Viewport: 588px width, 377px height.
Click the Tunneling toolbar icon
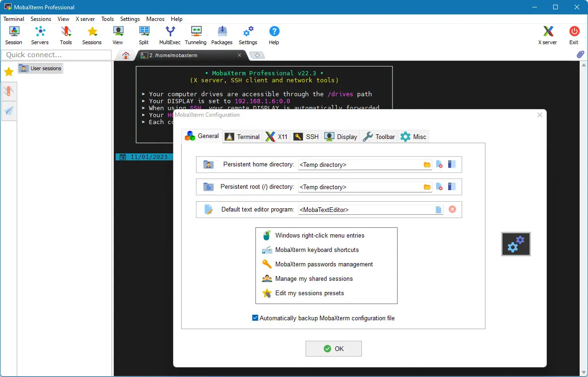coord(196,35)
